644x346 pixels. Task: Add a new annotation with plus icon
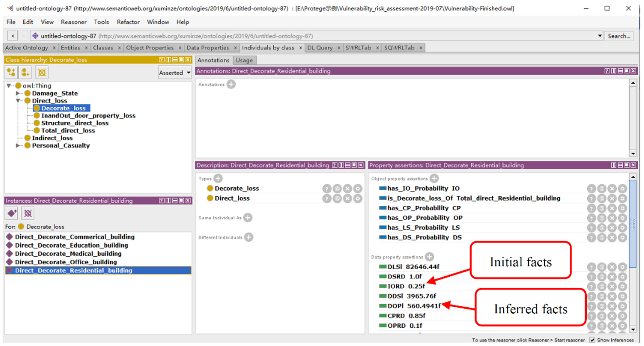(x=231, y=84)
